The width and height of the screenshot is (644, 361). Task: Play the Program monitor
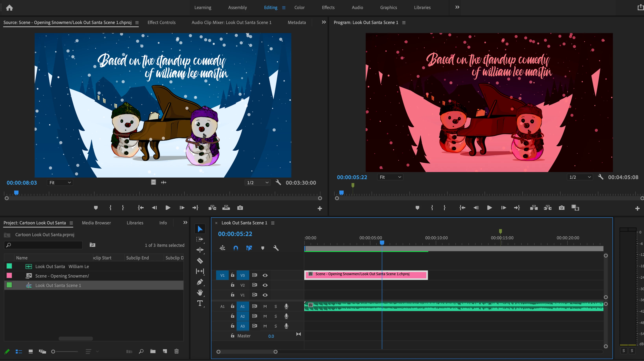489,208
